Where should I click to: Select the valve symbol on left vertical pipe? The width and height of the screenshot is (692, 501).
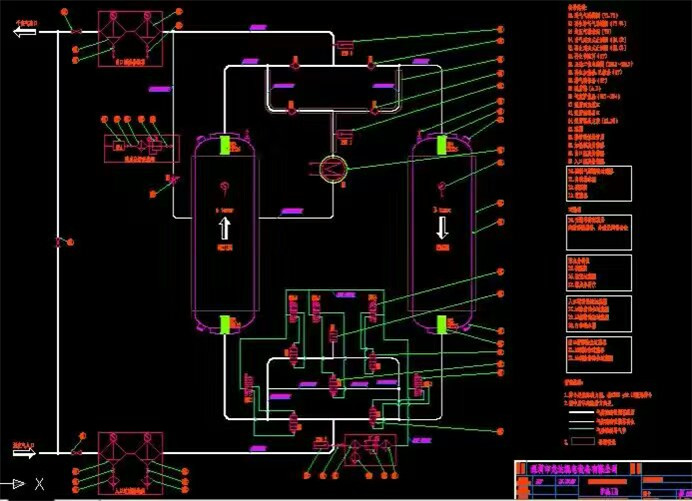click(x=58, y=242)
